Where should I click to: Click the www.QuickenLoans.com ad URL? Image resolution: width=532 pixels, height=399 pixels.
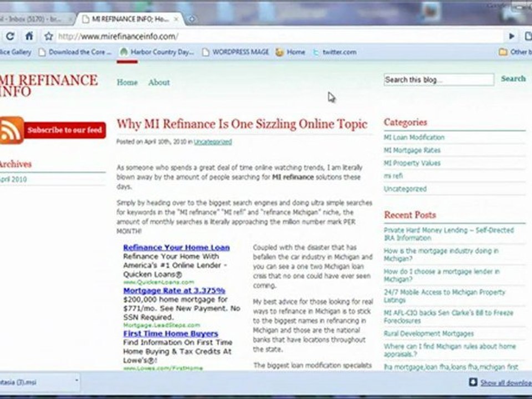coord(158,282)
